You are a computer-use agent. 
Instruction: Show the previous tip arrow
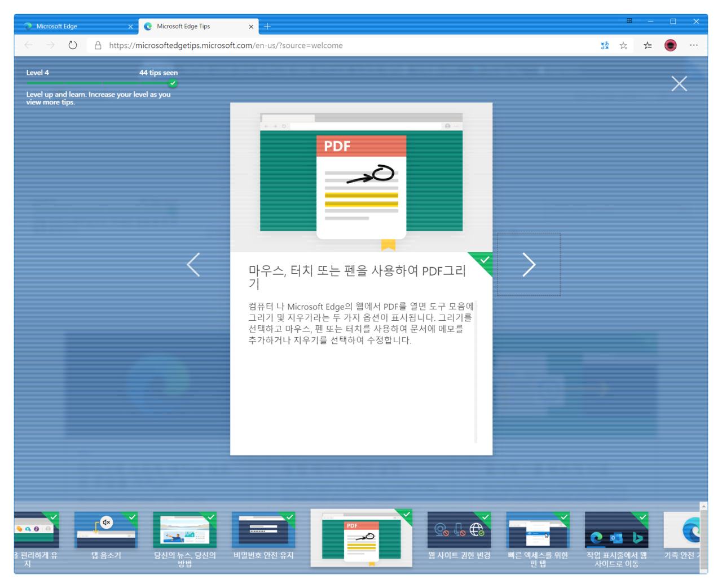pyautogui.click(x=193, y=264)
